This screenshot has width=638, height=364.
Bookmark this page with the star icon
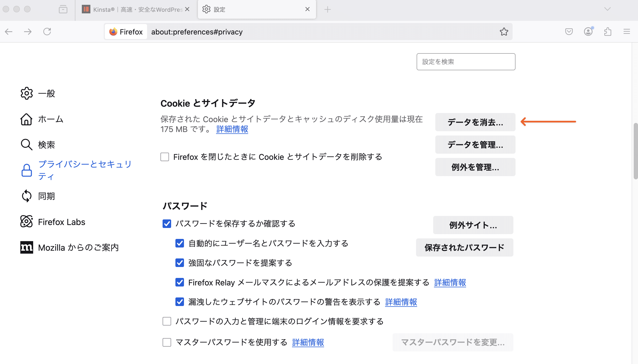coord(504,32)
